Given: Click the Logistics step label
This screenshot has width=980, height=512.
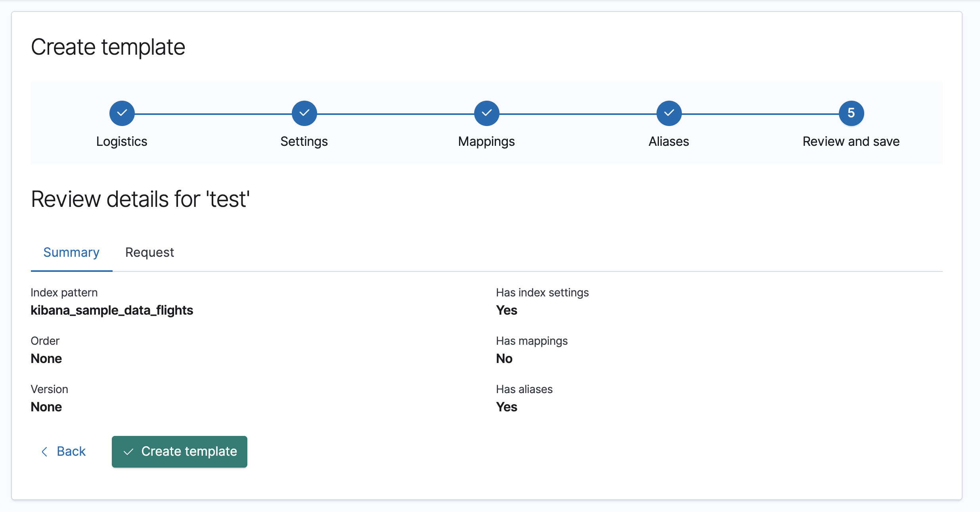Looking at the screenshot, I should [122, 141].
